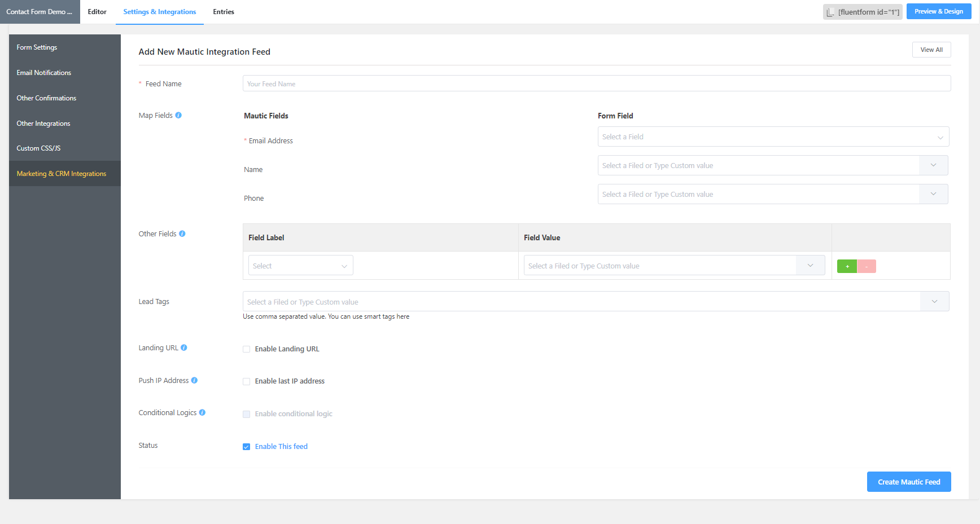Viewport: 980px width, 524px height.
Task: Open the Field Label Select dropdown
Action: point(301,265)
